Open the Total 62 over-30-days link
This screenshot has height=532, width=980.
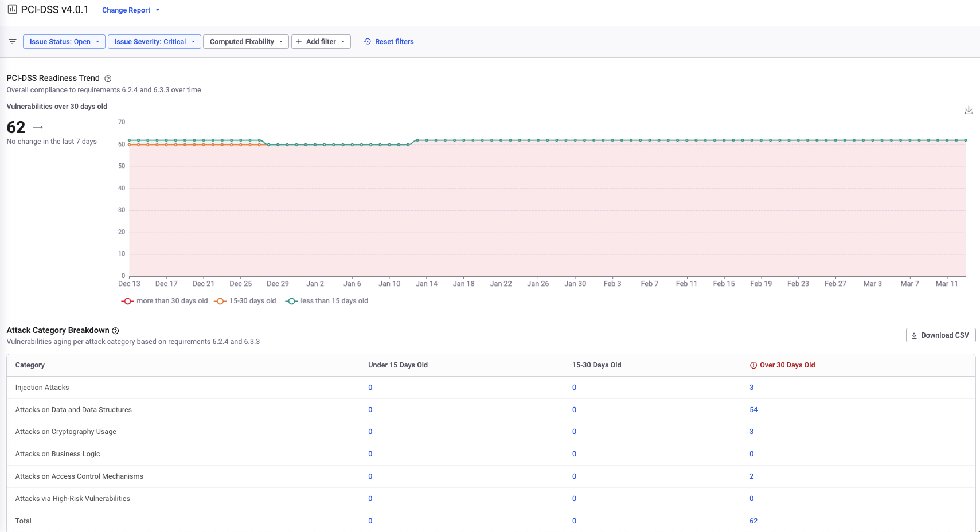coord(753,521)
